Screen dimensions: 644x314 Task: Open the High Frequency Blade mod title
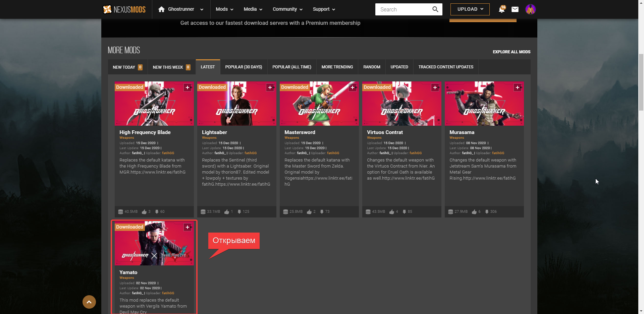(x=145, y=132)
